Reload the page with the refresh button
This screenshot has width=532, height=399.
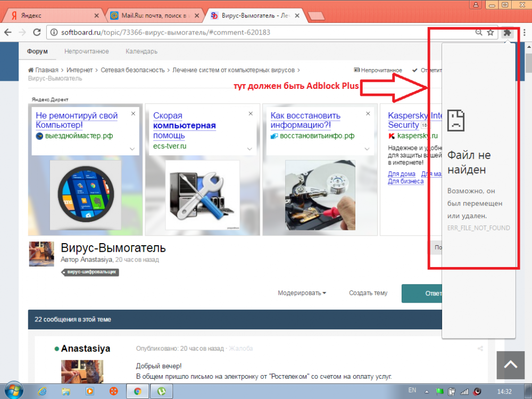click(37, 32)
